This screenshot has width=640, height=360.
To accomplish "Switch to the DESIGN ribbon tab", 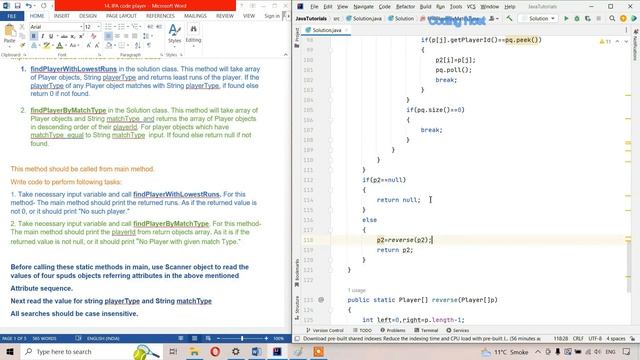I will [x=88, y=16].
